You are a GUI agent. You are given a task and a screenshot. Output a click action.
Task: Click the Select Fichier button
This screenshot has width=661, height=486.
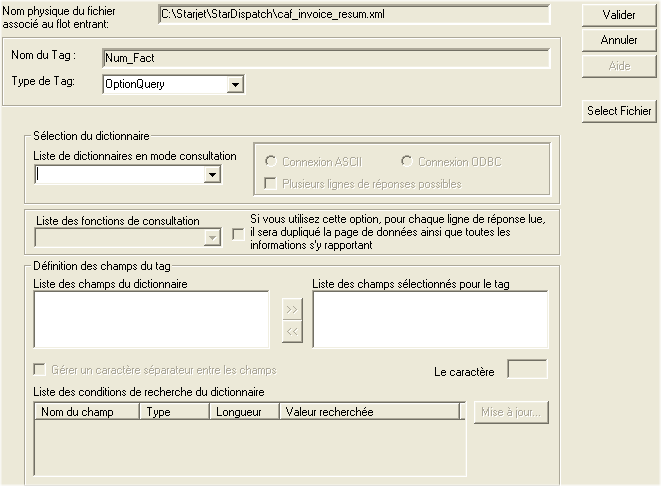click(x=619, y=111)
